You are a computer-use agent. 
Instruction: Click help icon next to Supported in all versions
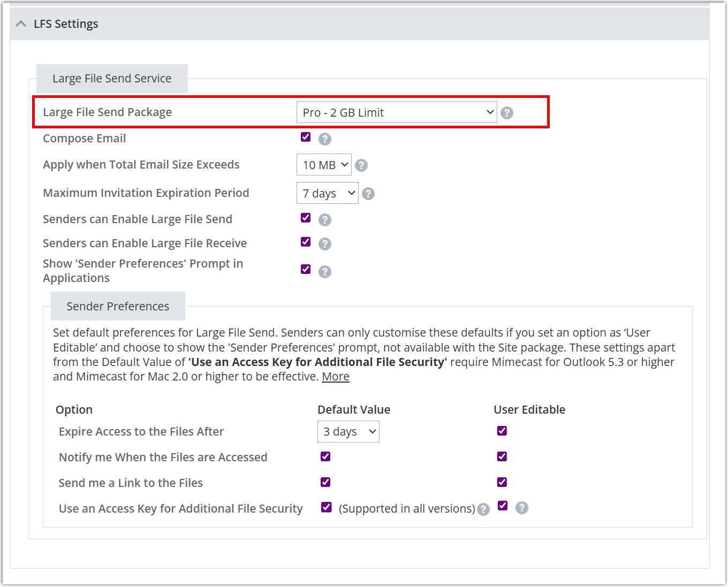pyautogui.click(x=483, y=509)
